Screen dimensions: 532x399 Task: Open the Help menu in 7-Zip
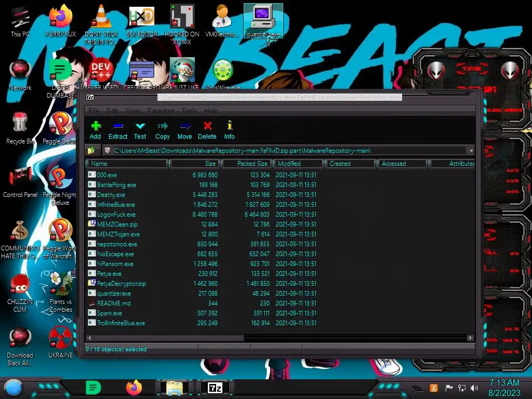(x=211, y=111)
